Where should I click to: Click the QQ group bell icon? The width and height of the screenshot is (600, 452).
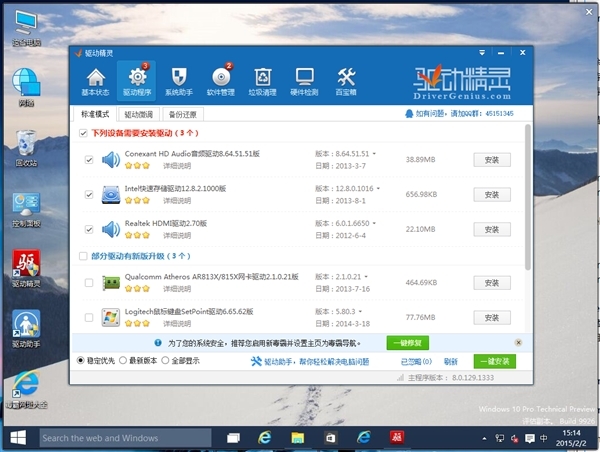coord(409,114)
